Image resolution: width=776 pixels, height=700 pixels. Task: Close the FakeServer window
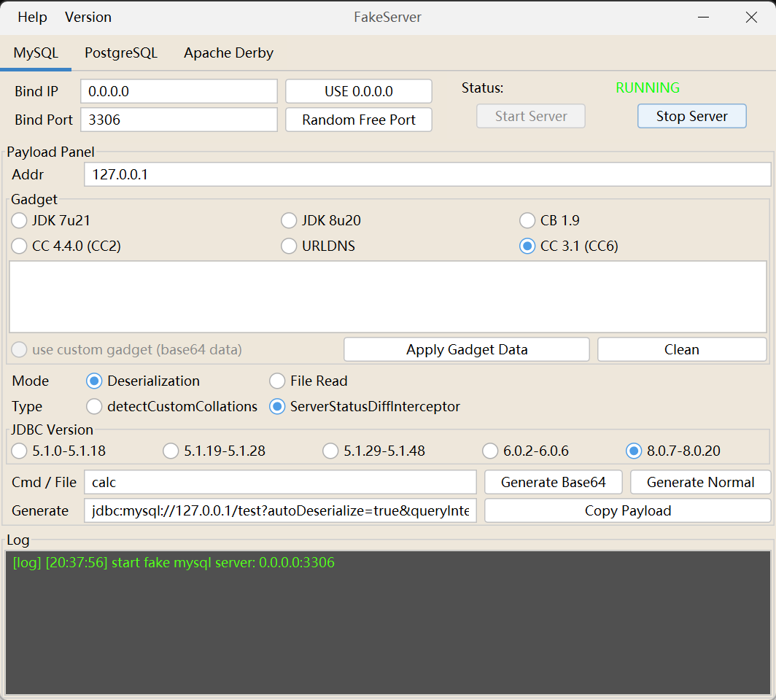point(751,17)
